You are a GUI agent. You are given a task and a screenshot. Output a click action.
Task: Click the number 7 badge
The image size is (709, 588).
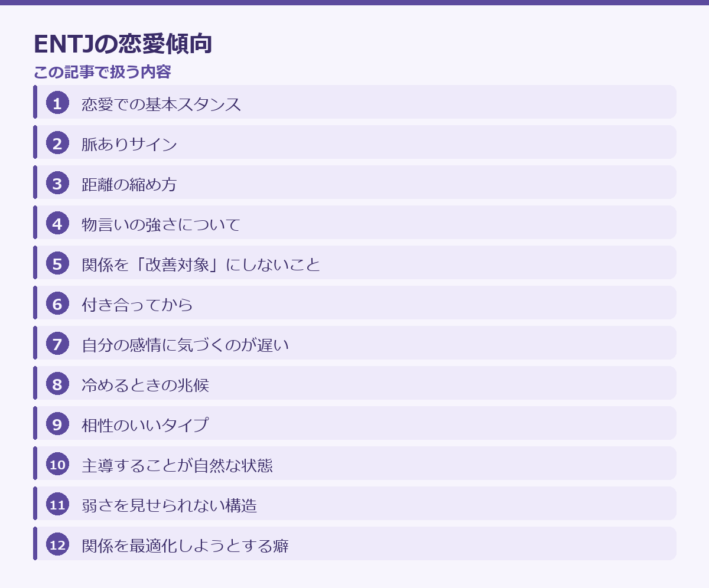57,344
